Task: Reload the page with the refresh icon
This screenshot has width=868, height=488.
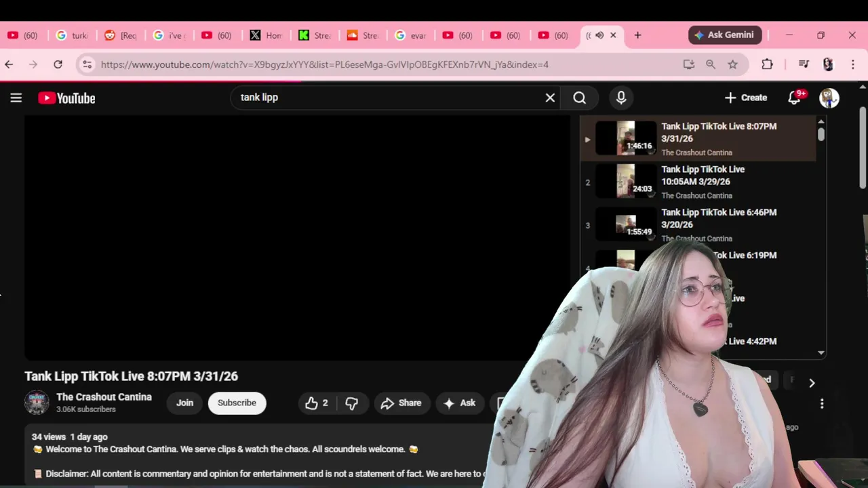Action: pyautogui.click(x=58, y=64)
